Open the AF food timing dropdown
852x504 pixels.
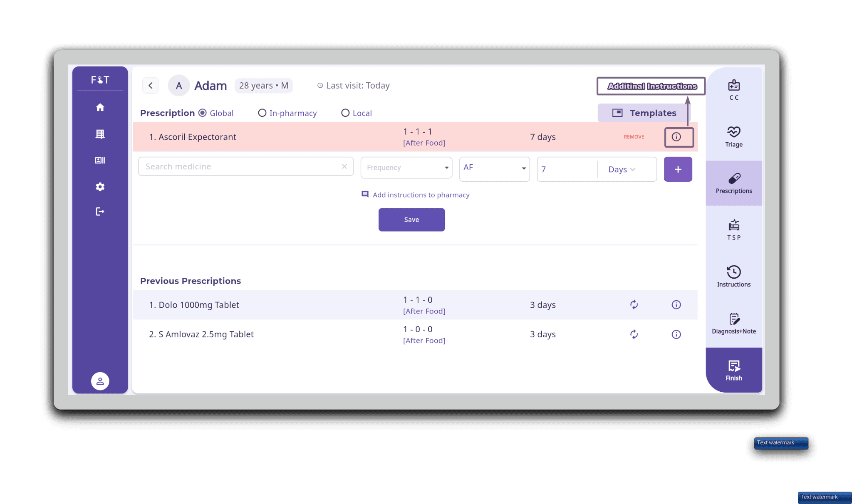pos(495,169)
